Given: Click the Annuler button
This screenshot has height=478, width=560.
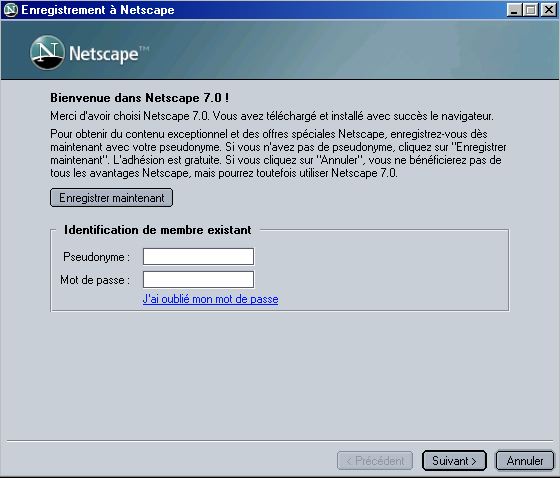Looking at the screenshot, I should (525, 460).
